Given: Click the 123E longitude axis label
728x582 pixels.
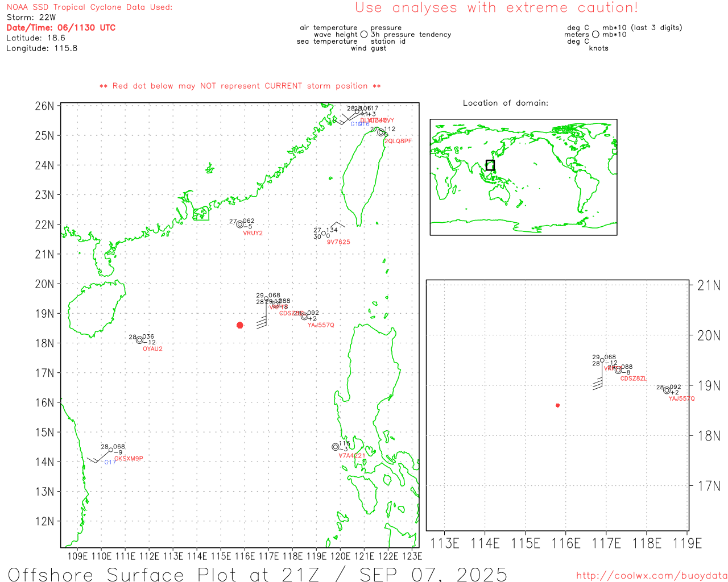Looking at the screenshot, I should pos(412,556).
